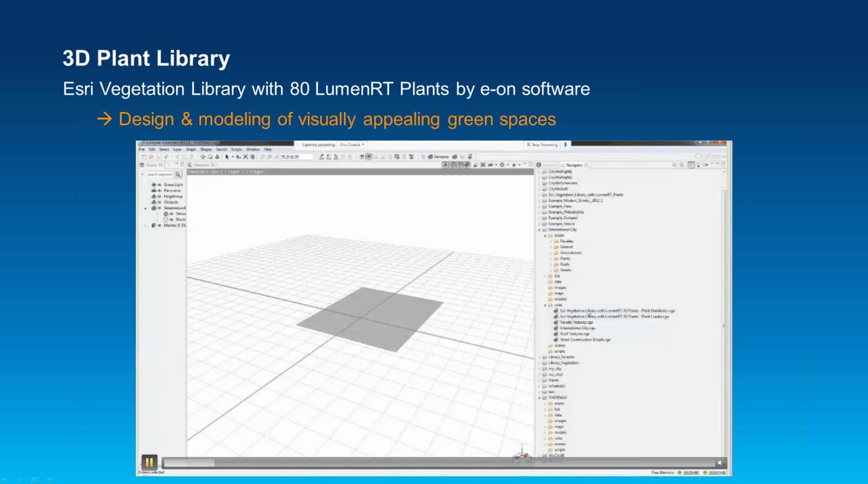Collapse the THEFINAL project node
Viewport: 868px width, 484px height.
tap(539, 398)
